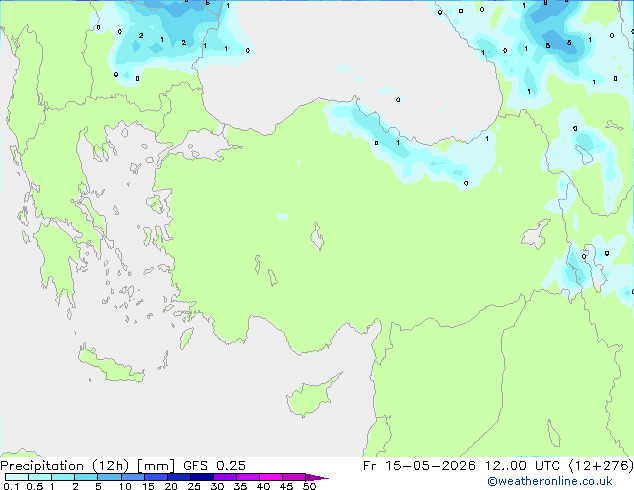Click the "35" legend scale label
The width and height of the screenshot is (634, 490).
pyautogui.click(x=240, y=486)
